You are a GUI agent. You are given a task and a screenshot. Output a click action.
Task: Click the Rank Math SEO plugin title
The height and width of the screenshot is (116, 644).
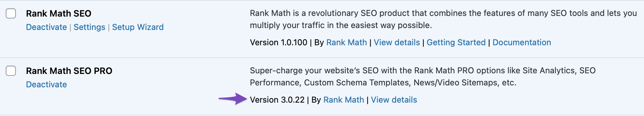58,13
